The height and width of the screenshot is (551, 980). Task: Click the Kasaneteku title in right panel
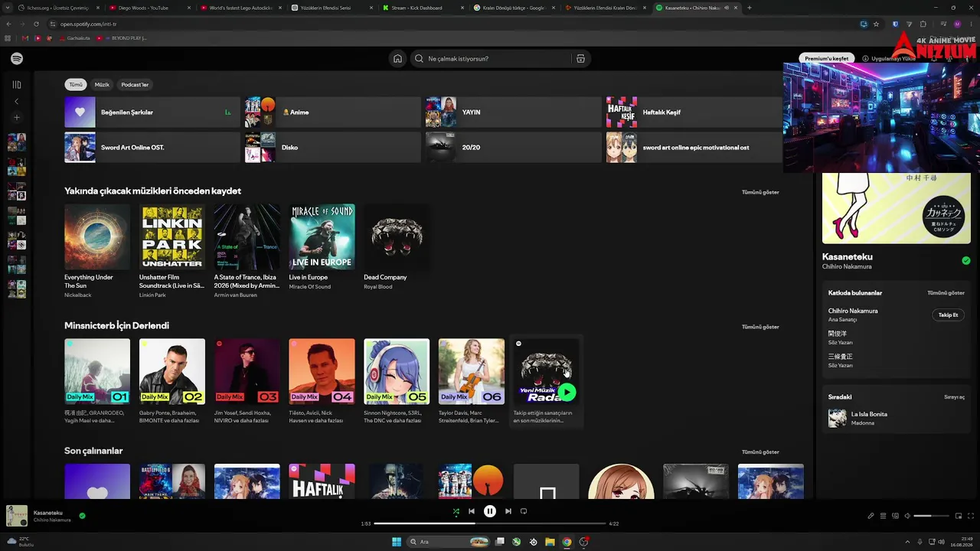pos(848,257)
